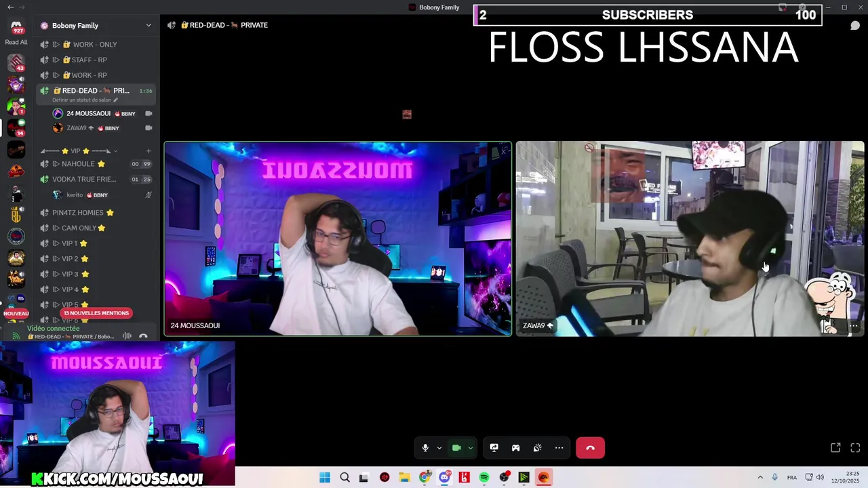Open server icon with 43 badge
Viewport: 868px width, 488px height.
(x=16, y=63)
